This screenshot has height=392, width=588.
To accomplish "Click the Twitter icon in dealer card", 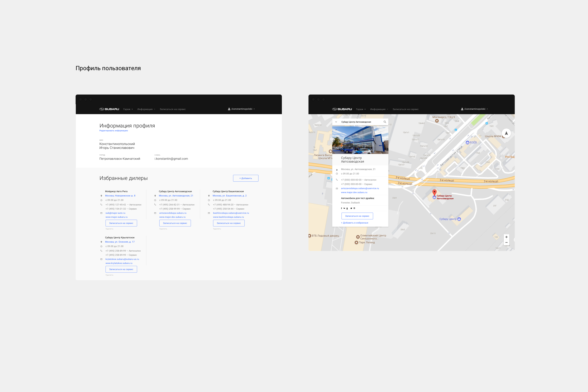I will click(x=351, y=208).
